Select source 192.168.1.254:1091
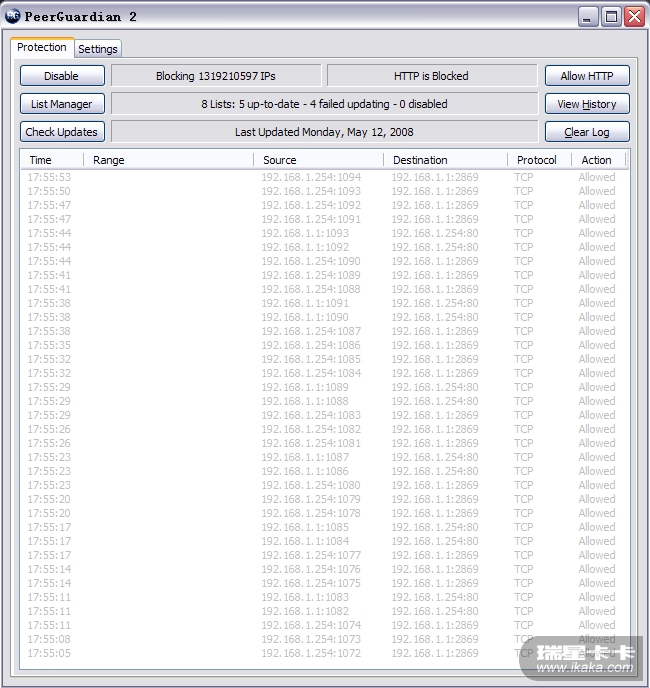The width and height of the screenshot is (650, 688). tap(311, 219)
